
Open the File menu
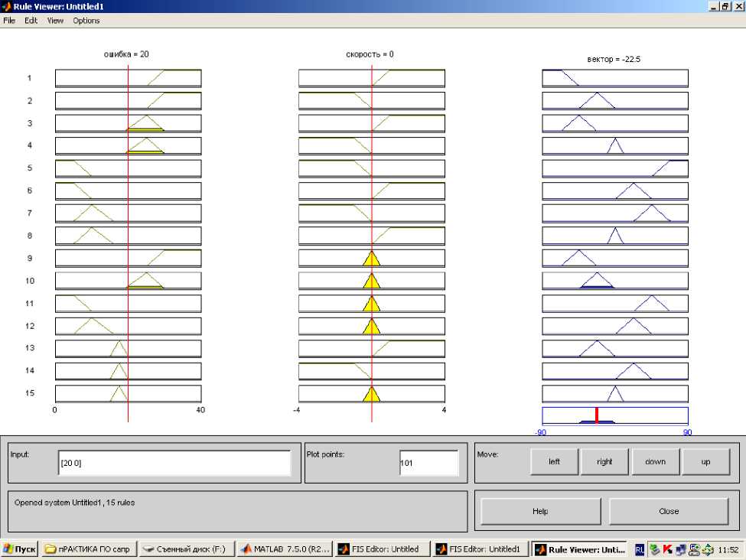tap(9, 21)
